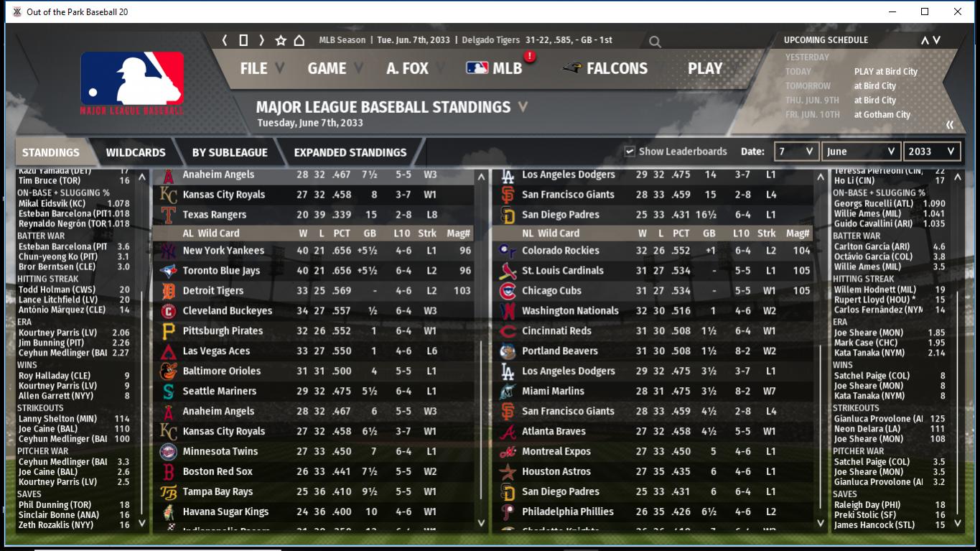Expand the Major League Baseball Standings title dropdown
Image resolution: width=980 pixels, height=551 pixels.
523,107
